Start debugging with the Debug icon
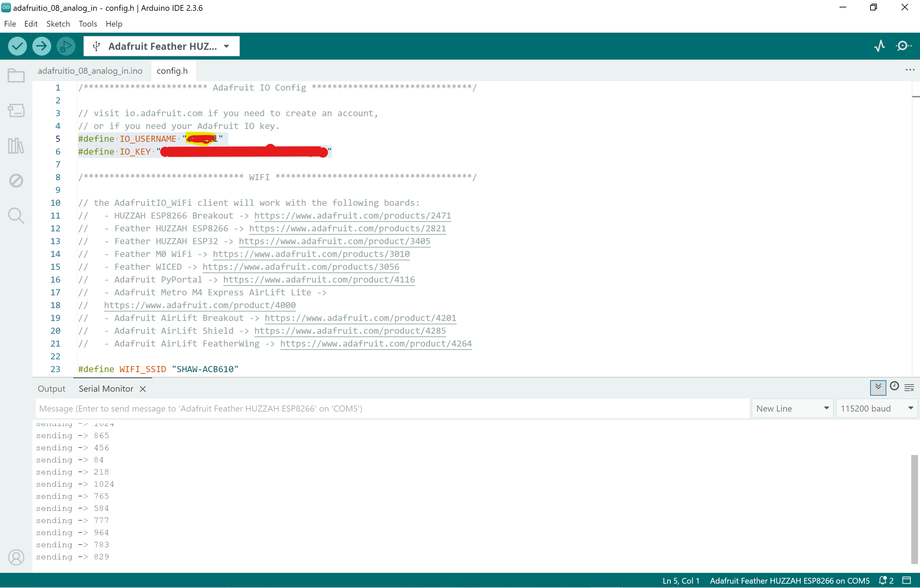920x588 pixels. [66, 46]
